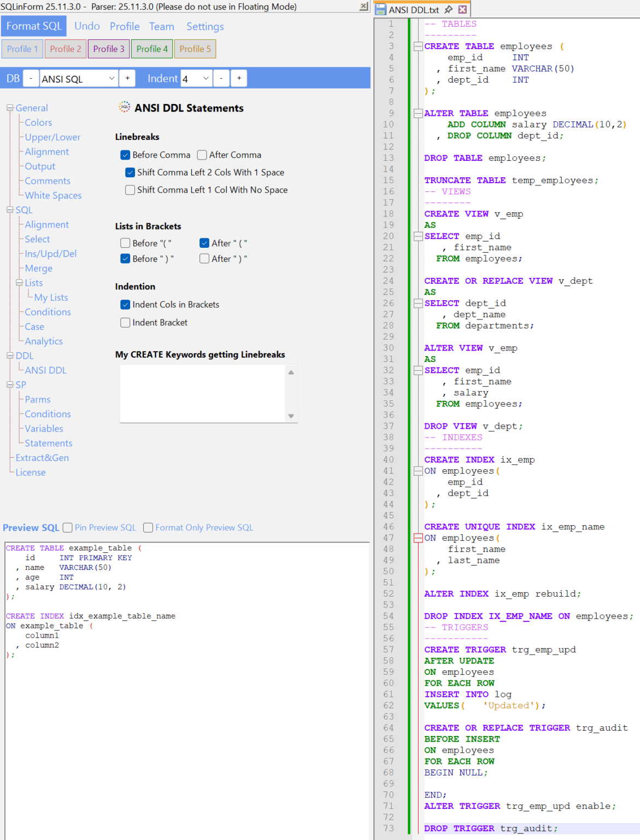Image resolution: width=640 pixels, height=840 pixels.
Task: Collapse the CREATE TABLE employees code fold
Action: point(418,46)
